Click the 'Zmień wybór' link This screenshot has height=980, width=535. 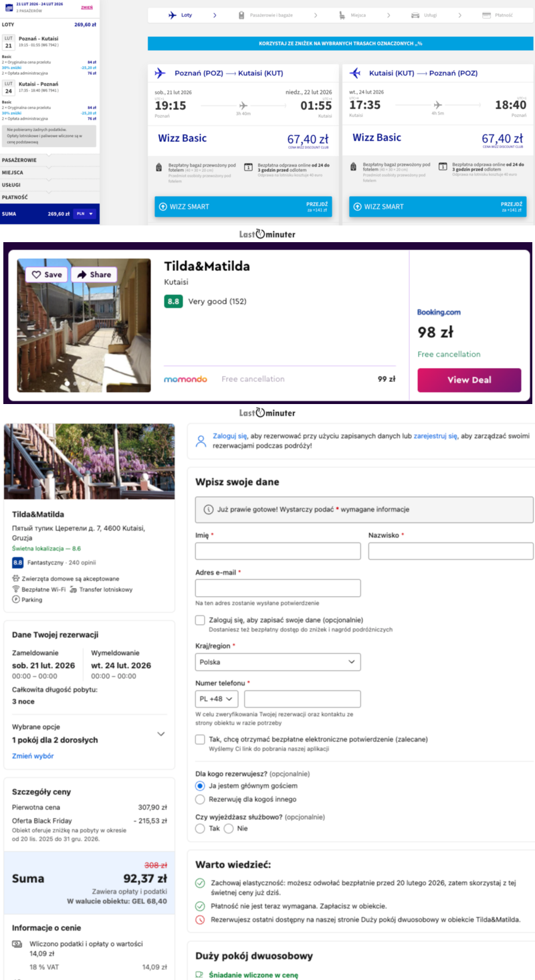point(33,756)
